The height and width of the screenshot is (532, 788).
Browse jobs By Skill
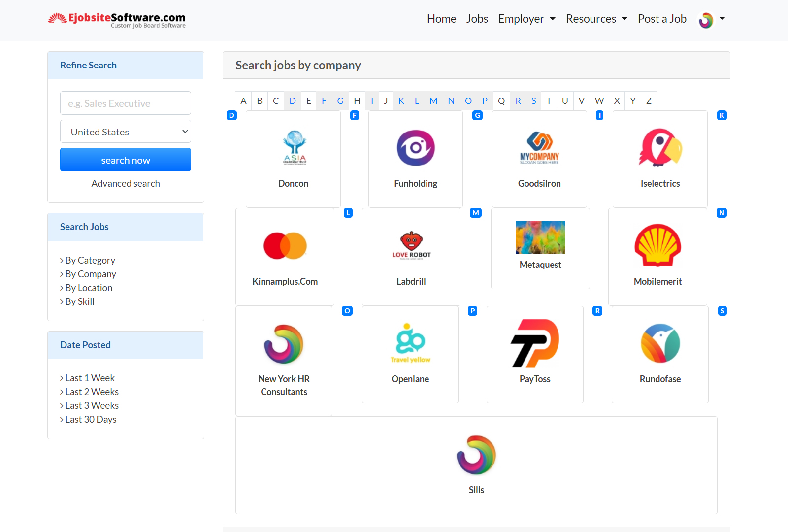tap(80, 301)
